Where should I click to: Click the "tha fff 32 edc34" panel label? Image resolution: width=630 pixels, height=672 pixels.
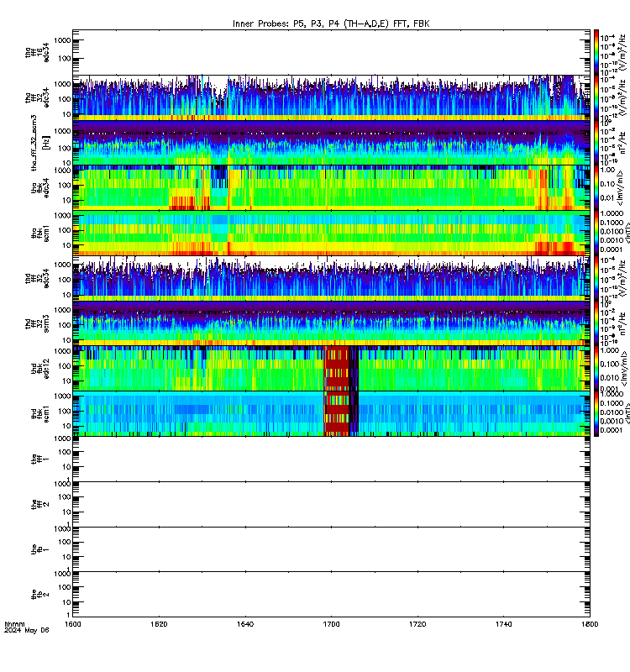pyautogui.click(x=37, y=97)
